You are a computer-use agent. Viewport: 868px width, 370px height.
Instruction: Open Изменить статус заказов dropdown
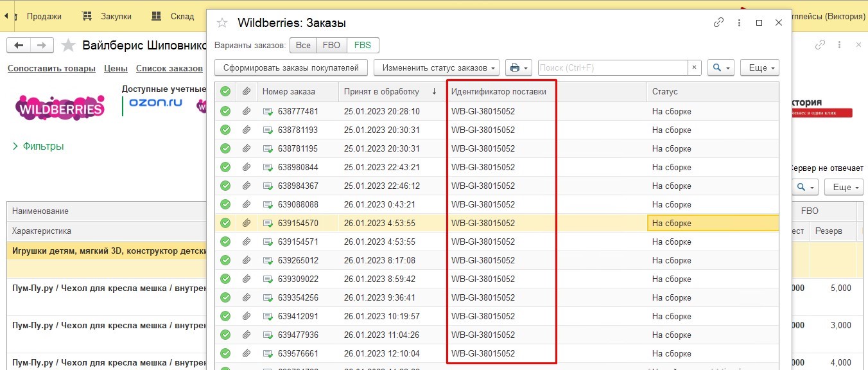437,67
